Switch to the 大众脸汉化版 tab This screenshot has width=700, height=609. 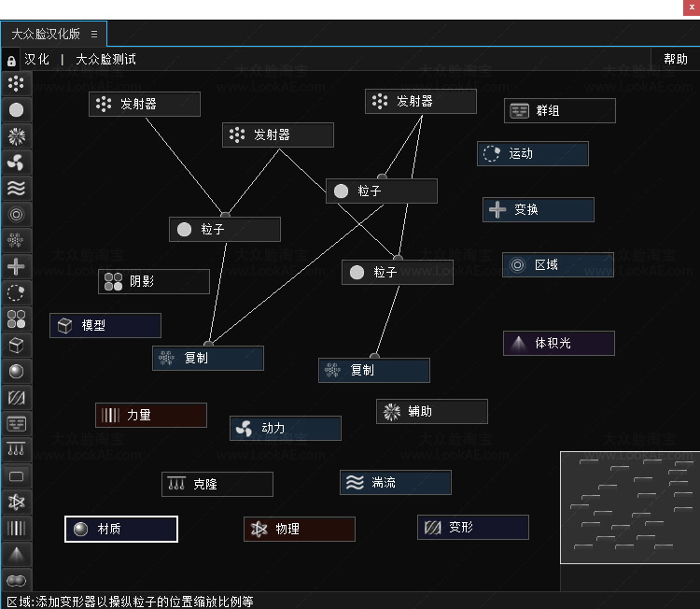coord(46,34)
